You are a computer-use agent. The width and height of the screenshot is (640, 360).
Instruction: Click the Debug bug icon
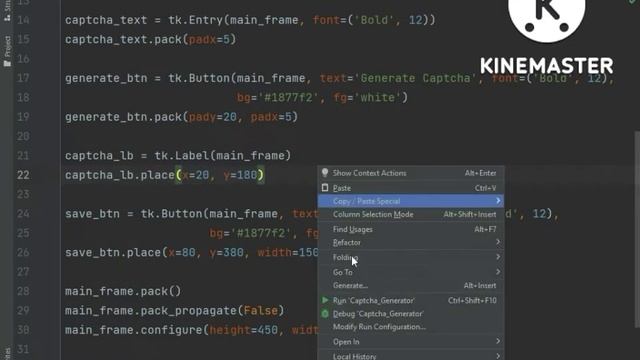point(325,313)
